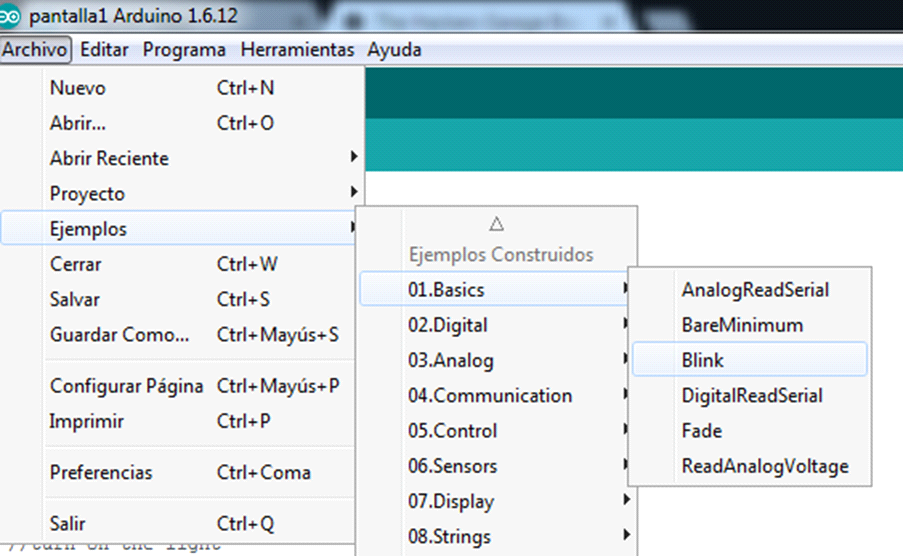The width and height of the screenshot is (903, 556).
Task: Select the AnalogReadSerial example
Action: [755, 290]
